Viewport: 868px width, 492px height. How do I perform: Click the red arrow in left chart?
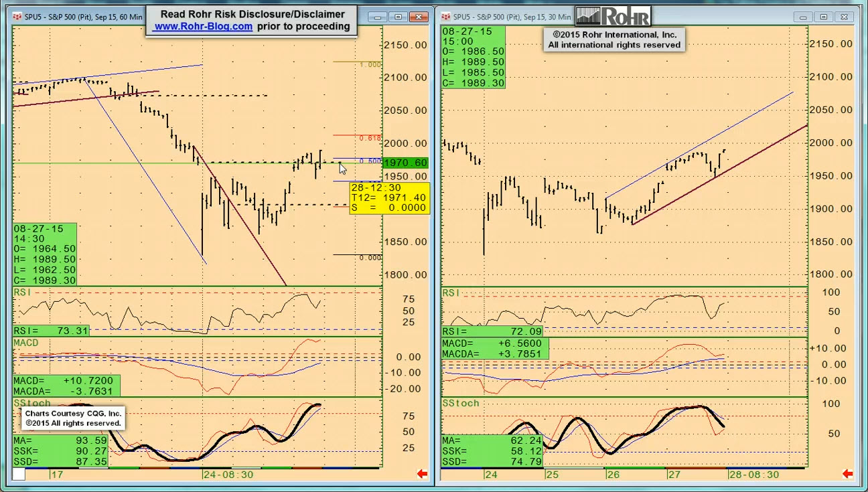(x=422, y=474)
